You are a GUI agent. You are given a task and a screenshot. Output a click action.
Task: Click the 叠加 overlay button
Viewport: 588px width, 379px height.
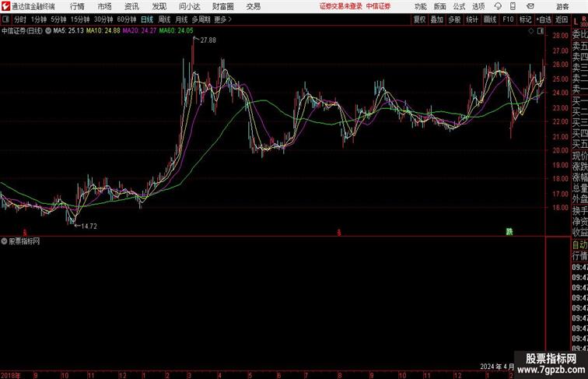click(437, 19)
